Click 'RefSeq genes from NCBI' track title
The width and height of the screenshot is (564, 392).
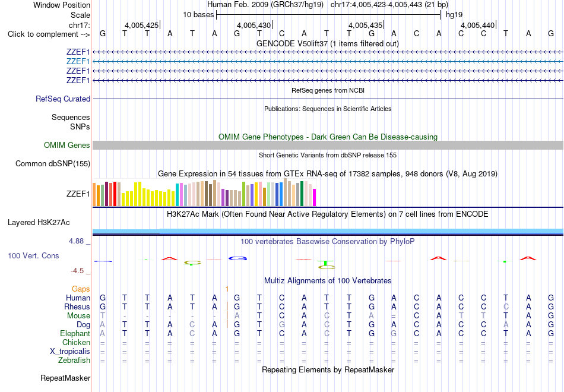pos(328,90)
